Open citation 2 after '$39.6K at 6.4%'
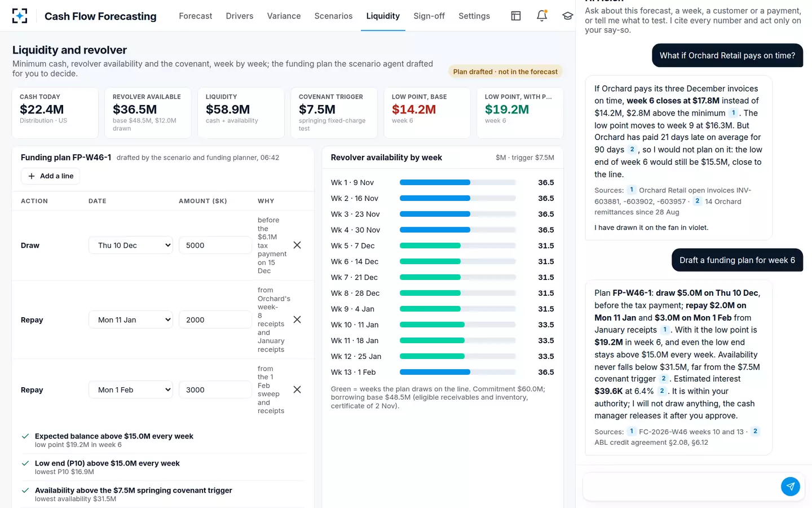Image resolution: width=812 pixels, height=508 pixels. tap(662, 391)
